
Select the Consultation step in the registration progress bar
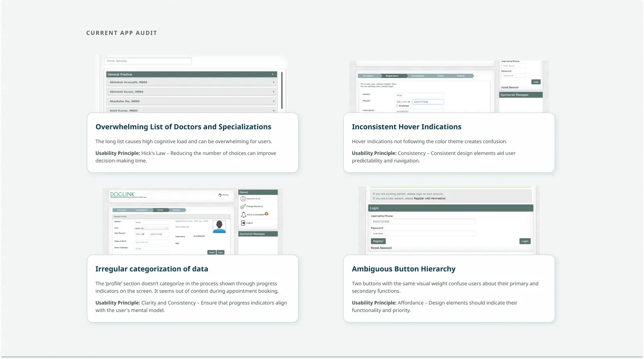(x=418, y=76)
